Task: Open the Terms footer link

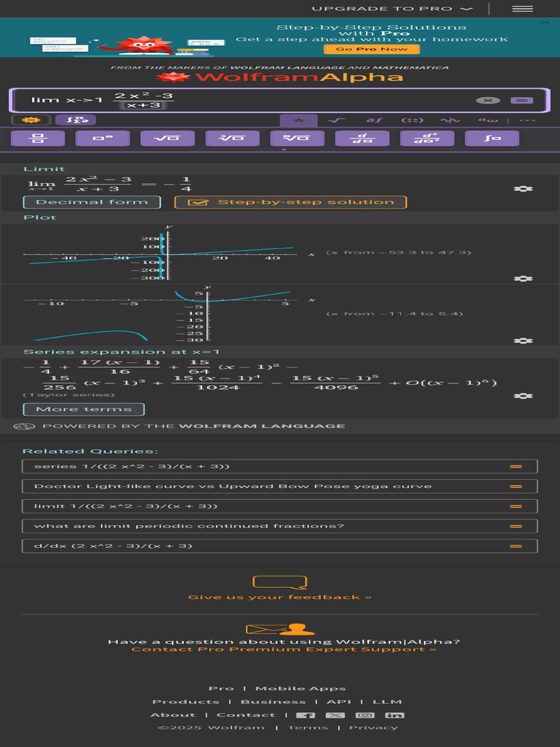Action: 308,727
